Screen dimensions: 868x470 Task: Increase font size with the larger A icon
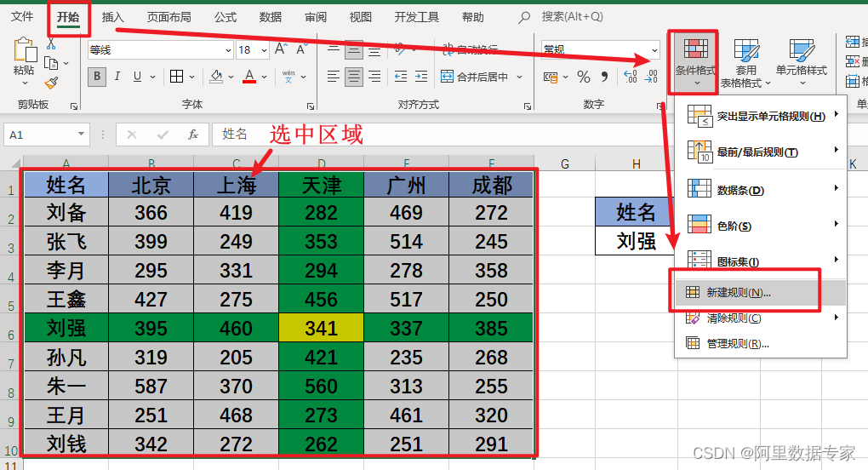tap(281, 49)
